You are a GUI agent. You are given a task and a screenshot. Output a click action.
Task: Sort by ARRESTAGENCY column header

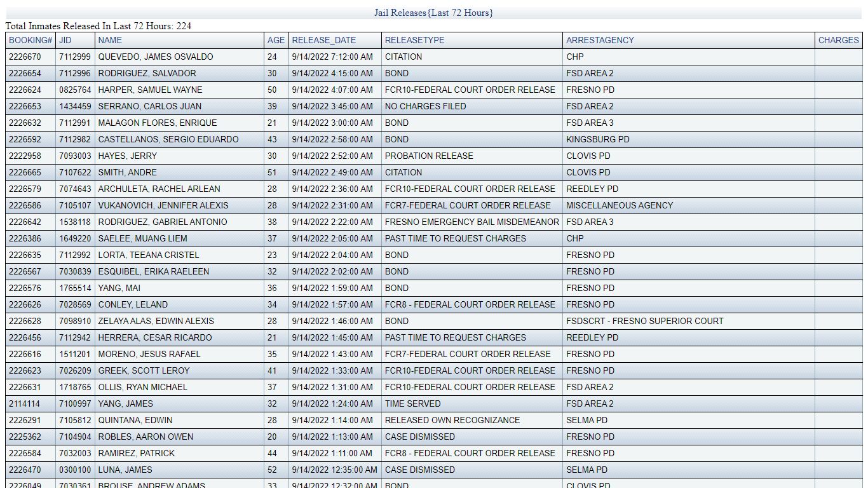(x=600, y=40)
